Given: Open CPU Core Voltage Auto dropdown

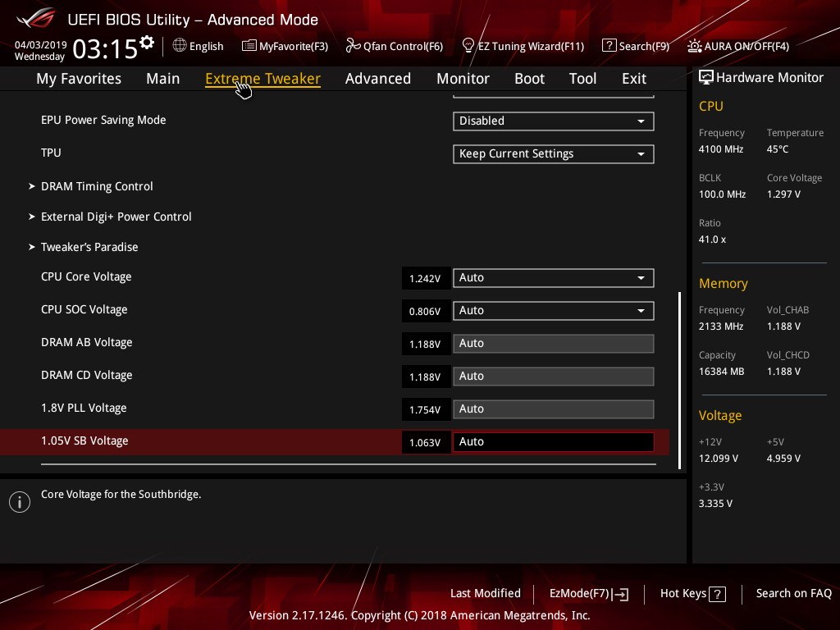Looking at the screenshot, I should 554,277.
